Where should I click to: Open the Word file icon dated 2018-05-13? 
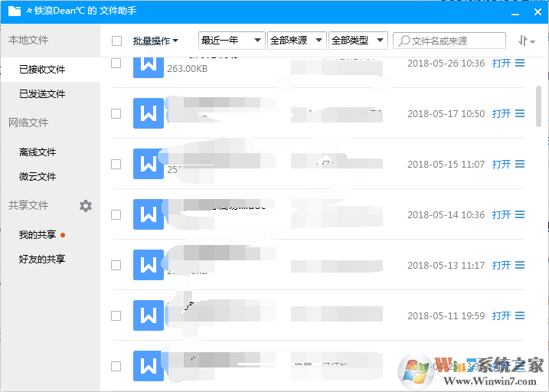[x=149, y=265]
